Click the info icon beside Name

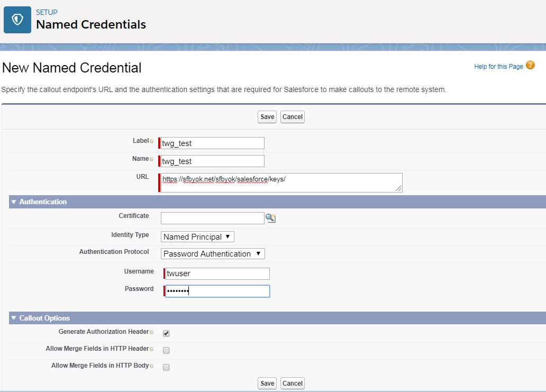click(152, 159)
